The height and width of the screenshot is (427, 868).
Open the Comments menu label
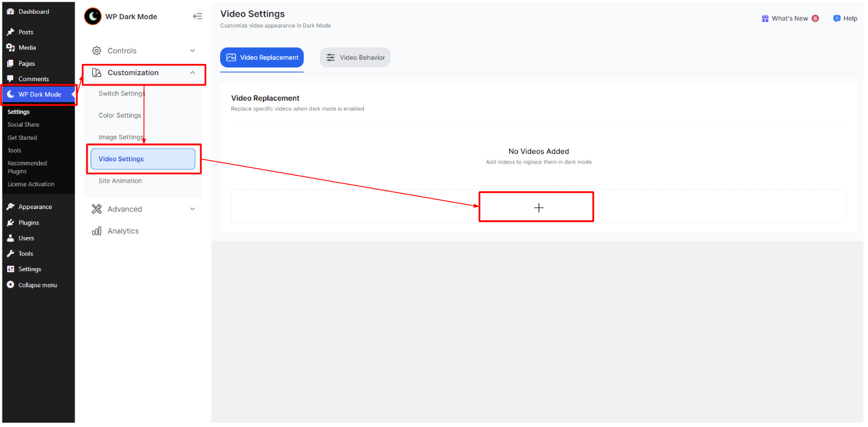point(33,79)
